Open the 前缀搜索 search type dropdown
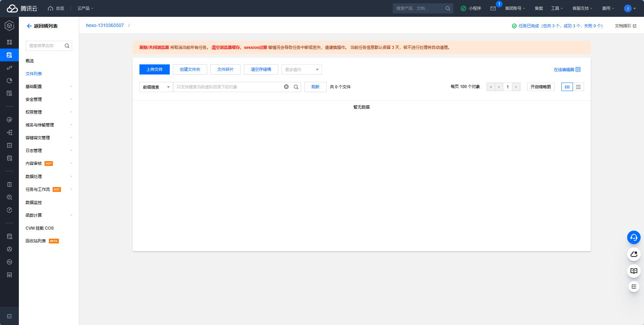This screenshot has height=325, width=644. (x=156, y=87)
